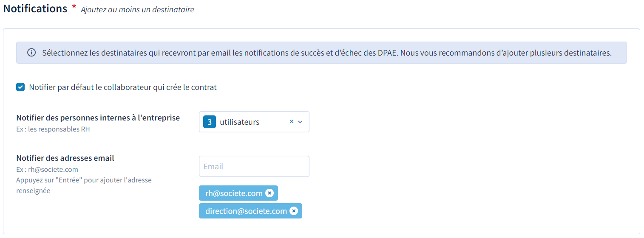Image resolution: width=644 pixels, height=238 pixels.
Task: Click the 'Notifier des adresses email' label
Action: 65,158
